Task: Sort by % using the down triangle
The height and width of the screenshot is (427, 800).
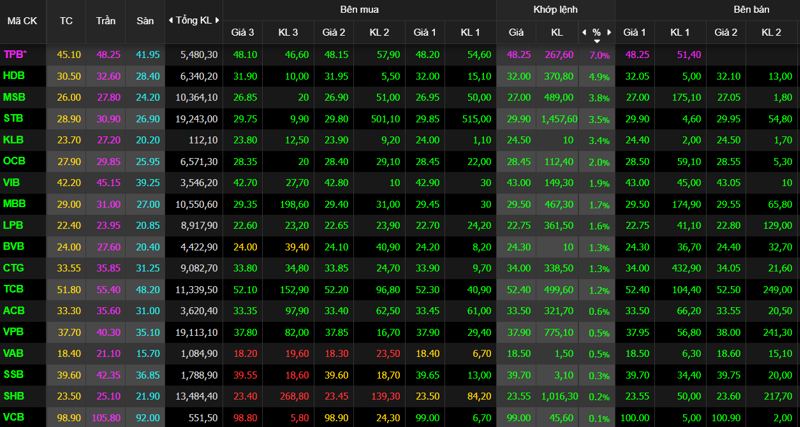Action: click(596, 40)
